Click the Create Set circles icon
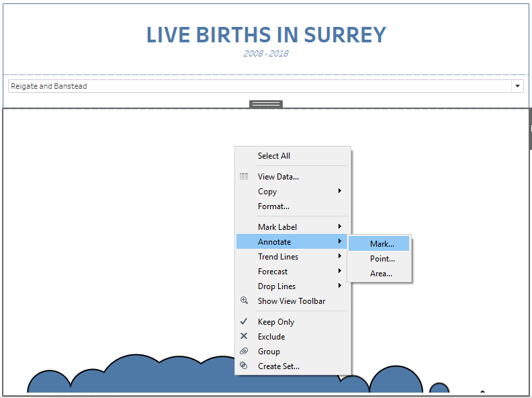 pos(244,366)
